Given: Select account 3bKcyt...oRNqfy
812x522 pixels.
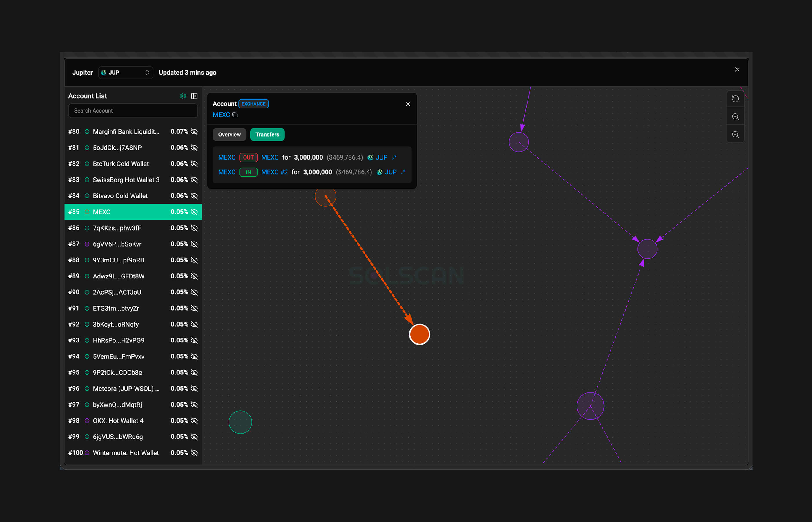Looking at the screenshot, I should click(133, 324).
